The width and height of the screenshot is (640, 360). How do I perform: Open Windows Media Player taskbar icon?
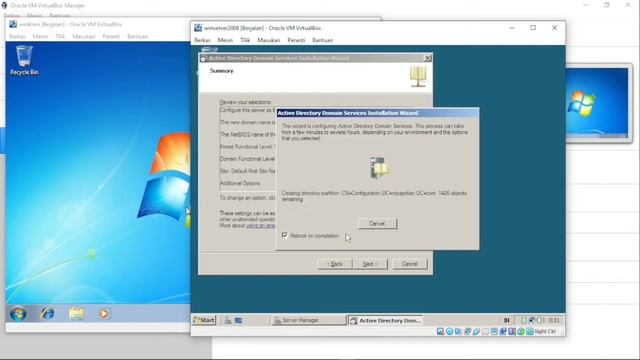coord(104,313)
